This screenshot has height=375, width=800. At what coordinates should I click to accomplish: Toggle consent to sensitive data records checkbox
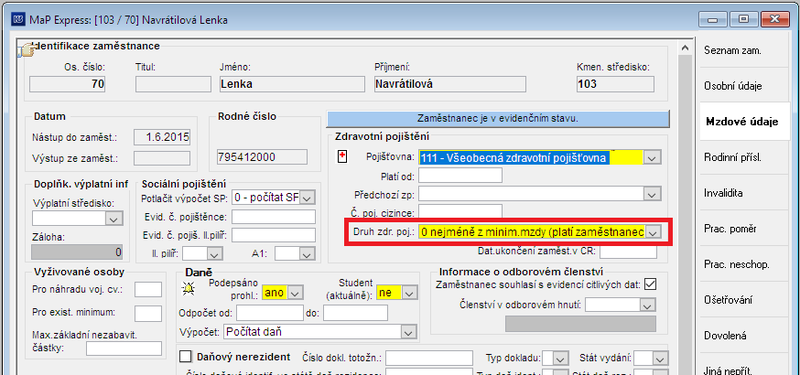[x=651, y=284]
